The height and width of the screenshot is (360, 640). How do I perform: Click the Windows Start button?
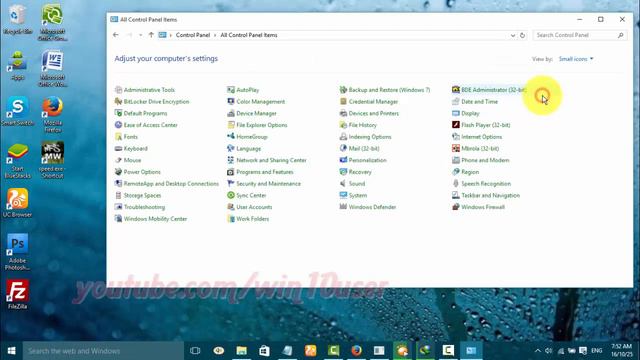click(x=11, y=351)
